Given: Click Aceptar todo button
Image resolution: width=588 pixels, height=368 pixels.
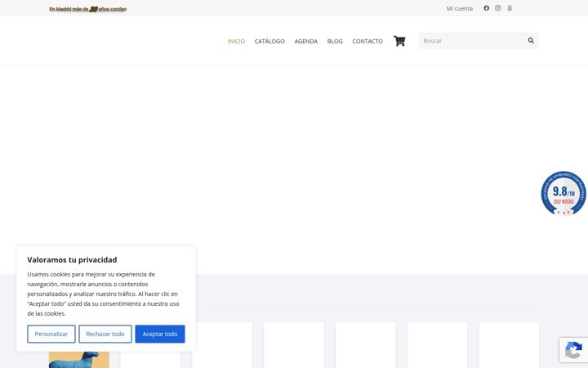Looking at the screenshot, I should pos(160,334).
